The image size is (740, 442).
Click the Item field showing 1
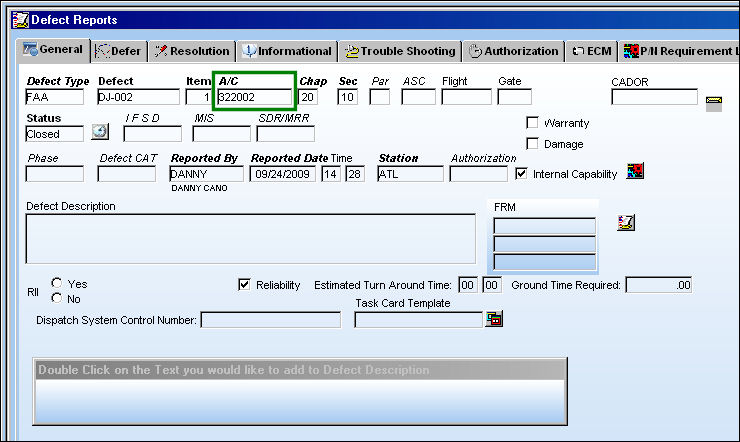(x=198, y=97)
